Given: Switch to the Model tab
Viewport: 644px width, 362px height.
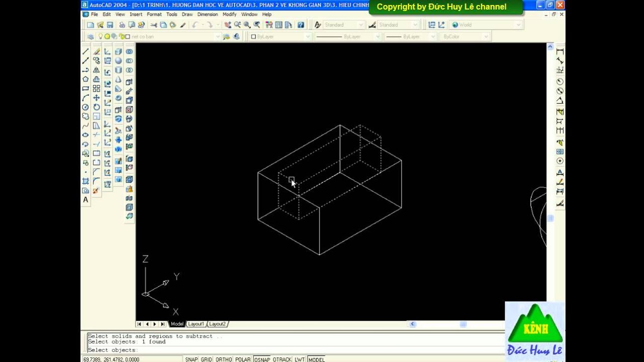Looking at the screenshot, I should [x=177, y=324].
